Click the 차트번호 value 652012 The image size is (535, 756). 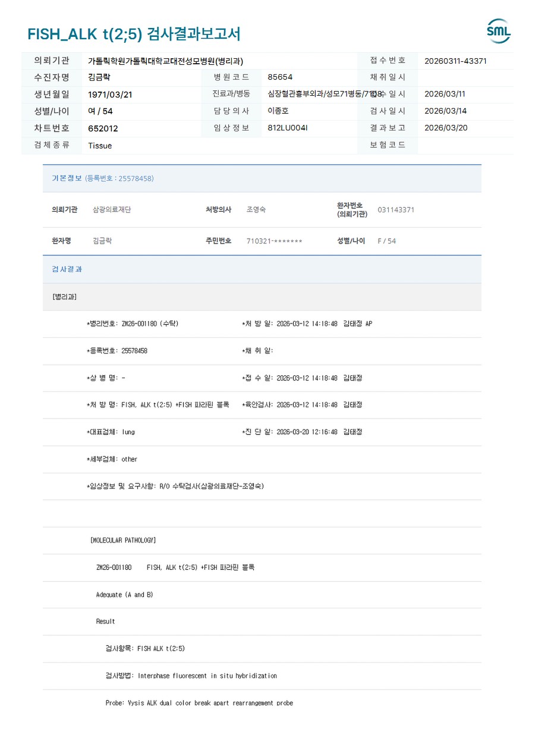click(x=103, y=128)
